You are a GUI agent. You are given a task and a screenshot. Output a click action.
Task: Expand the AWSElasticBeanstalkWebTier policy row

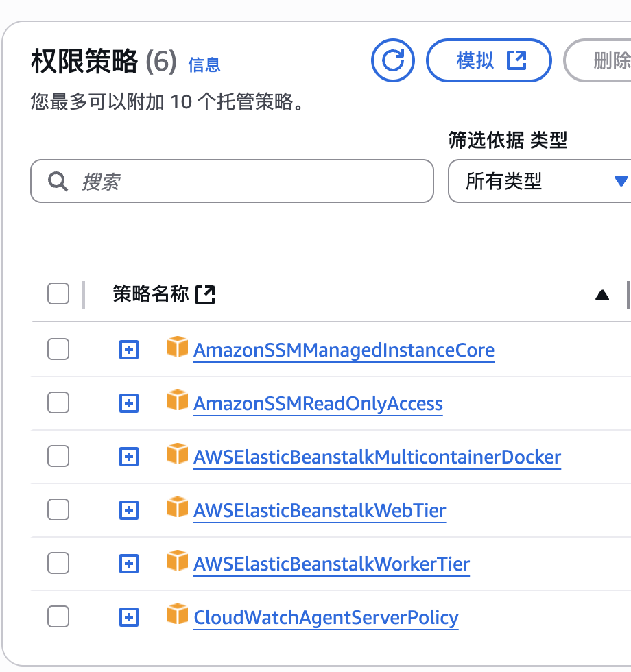(129, 510)
